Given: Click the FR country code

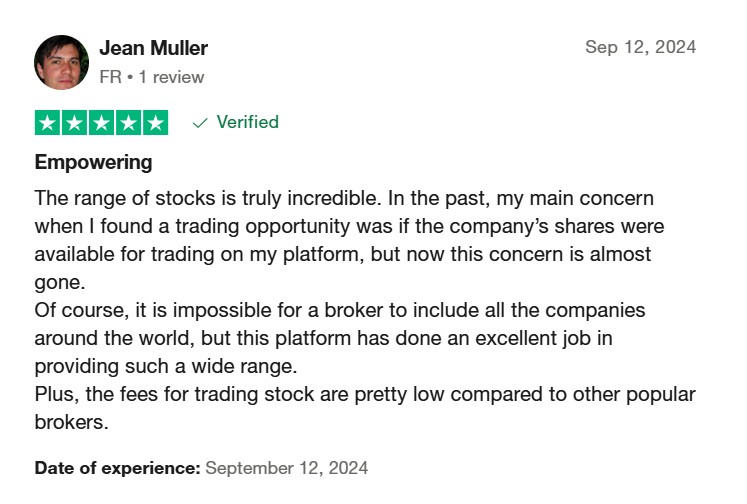Looking at the screenshot, I should [x=111, y=77].
